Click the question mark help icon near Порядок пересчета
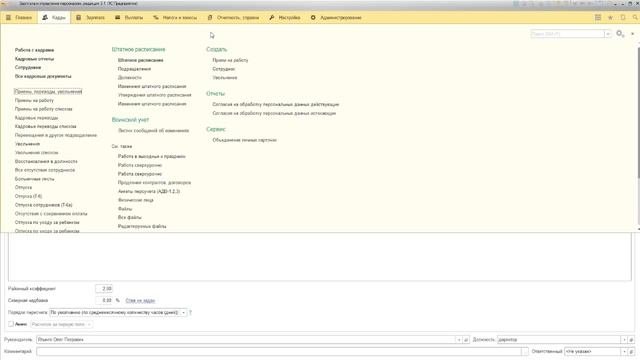 190,312
